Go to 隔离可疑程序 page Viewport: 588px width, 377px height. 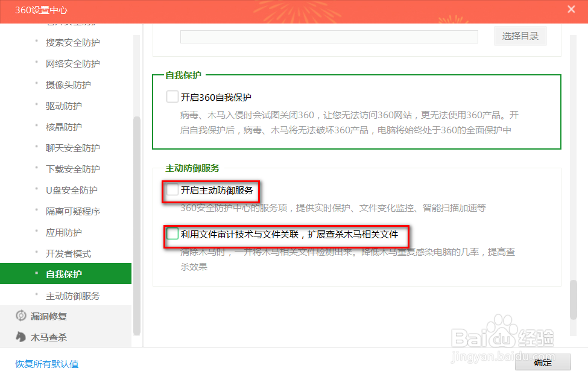pos(73,211)
